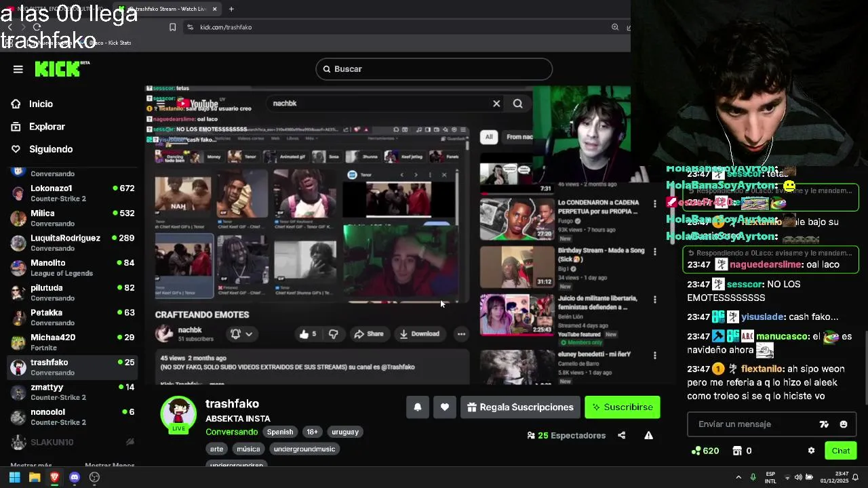
Task: Open offline SLAKUN10 channel in sidebar
Action: click(x=71, y=442)
